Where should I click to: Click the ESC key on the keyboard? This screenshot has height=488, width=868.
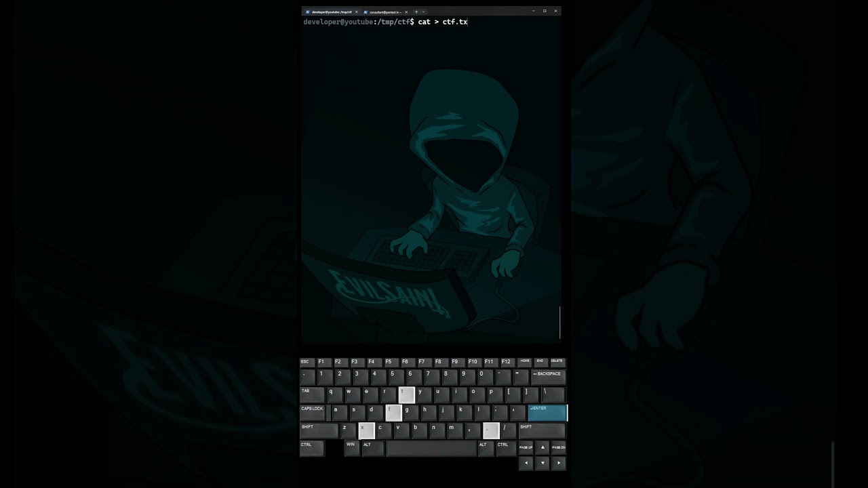tap(307, 363)
